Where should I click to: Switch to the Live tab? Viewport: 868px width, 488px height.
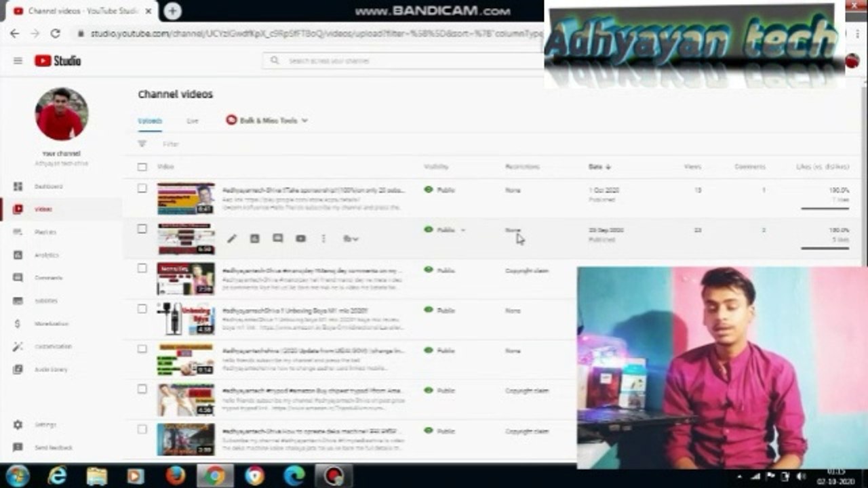[193, 121]
